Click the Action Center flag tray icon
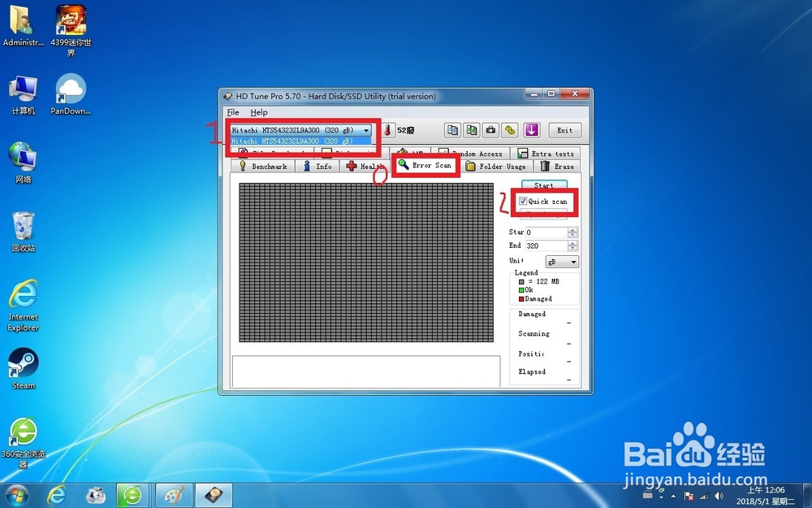Image resolution: width=812 pixels, height=508 pixels. tap(689, 496)
